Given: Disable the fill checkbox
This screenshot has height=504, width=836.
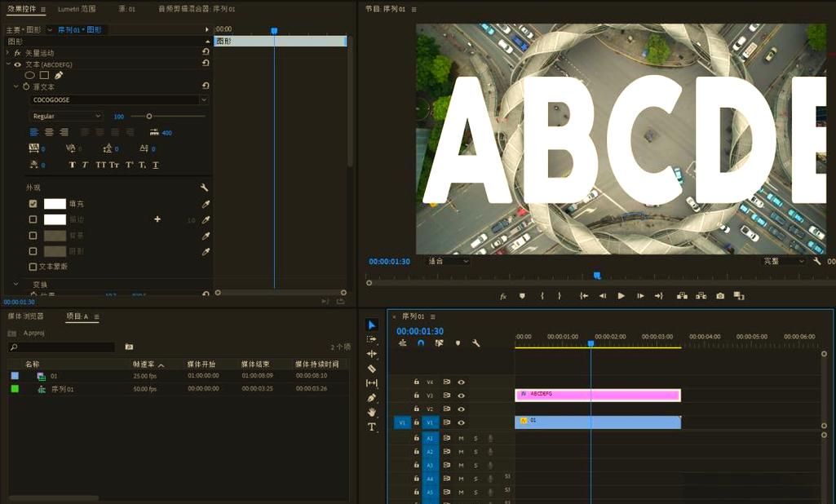Looking at the screenshot, I should 33,204.
